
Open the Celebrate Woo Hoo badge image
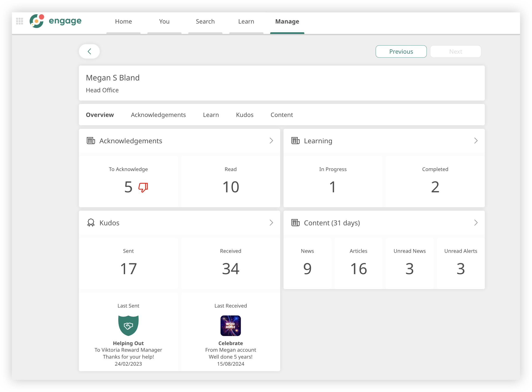(230, 325)
